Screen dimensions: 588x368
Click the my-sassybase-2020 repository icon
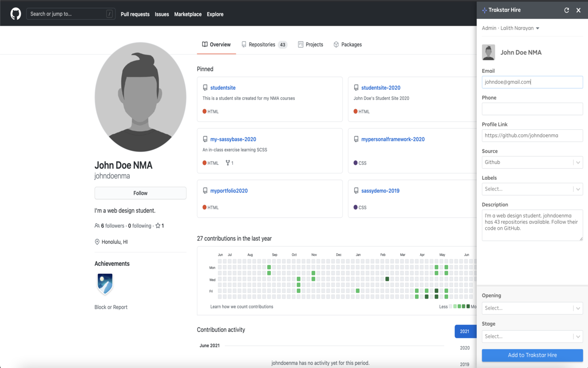click(x=205, y=139)
